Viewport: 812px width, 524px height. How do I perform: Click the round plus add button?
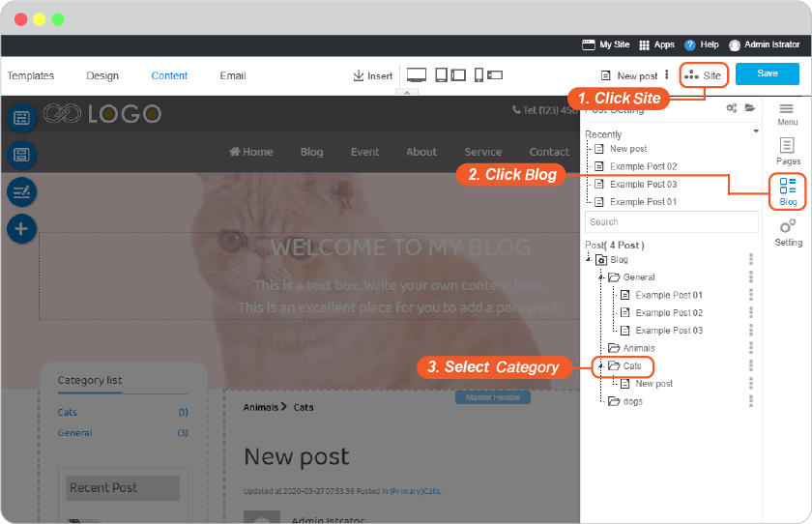pos(21,229)
